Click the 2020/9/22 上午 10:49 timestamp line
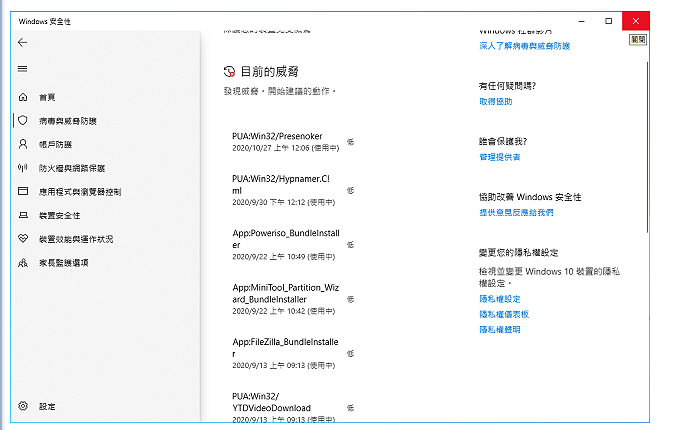 tap(284, 257)
